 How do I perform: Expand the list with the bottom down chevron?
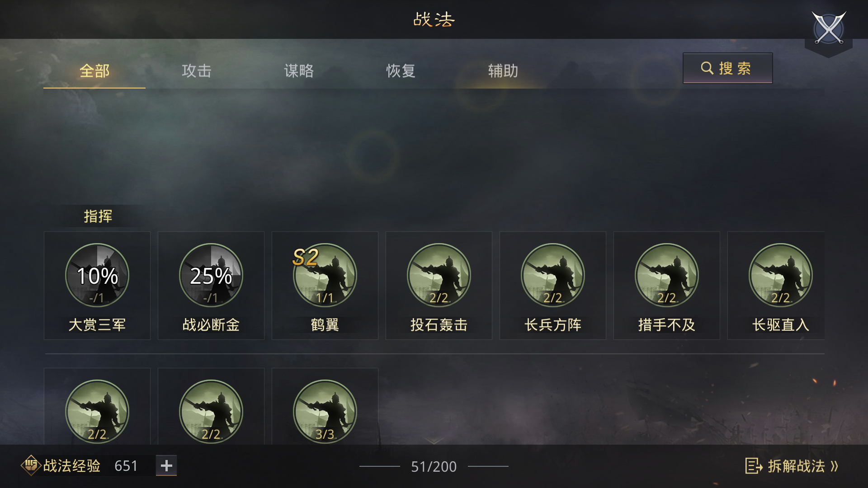coord(434,440)
